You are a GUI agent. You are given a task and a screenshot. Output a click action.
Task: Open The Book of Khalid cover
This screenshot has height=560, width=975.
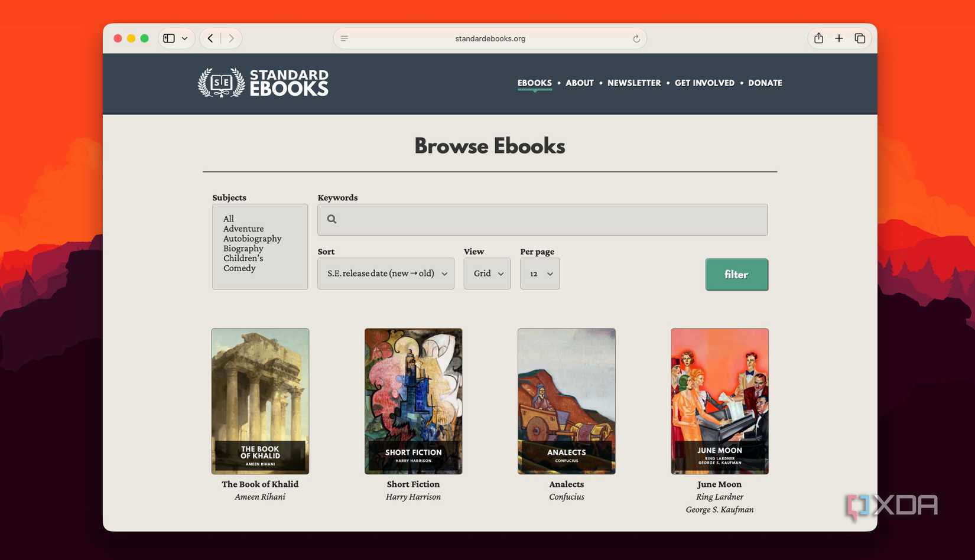point(260,402)
